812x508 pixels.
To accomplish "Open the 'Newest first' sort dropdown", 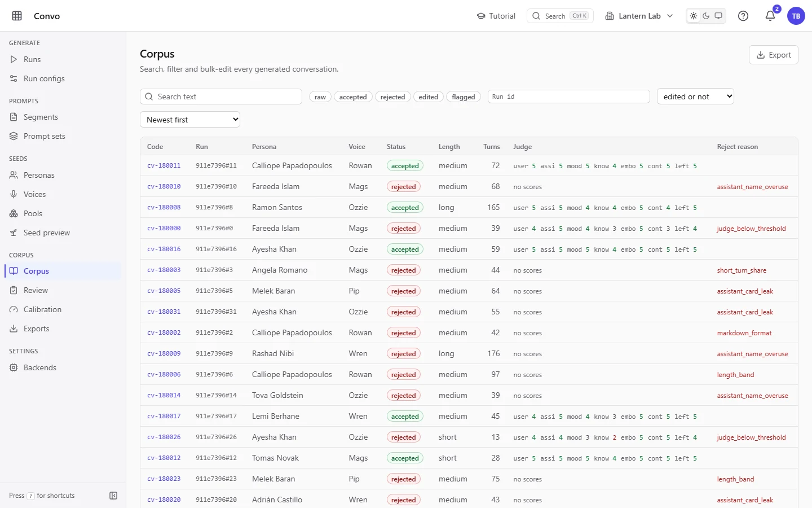I will tap(190, 120).
